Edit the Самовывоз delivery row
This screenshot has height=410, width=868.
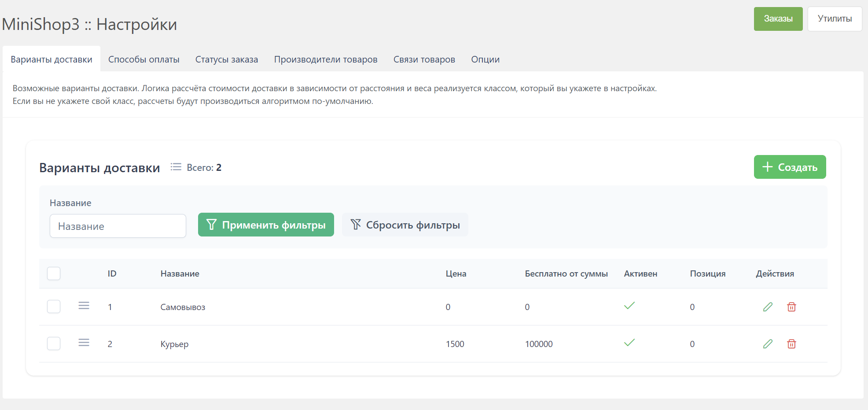pos(768,307)
